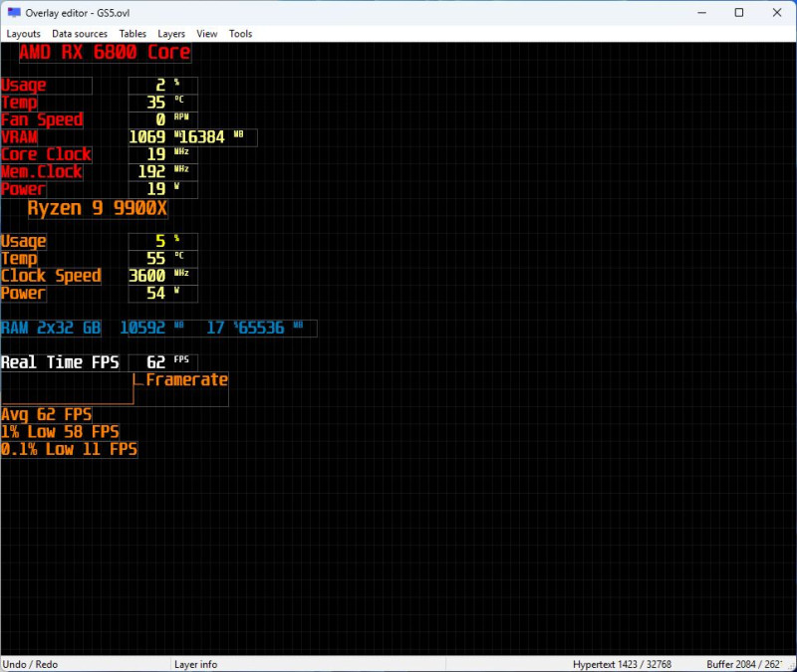Image resolution: width=797 pixels, height=672 pixels.
Task: Select the red GPU Usage label
Action: tap(24, 86)
